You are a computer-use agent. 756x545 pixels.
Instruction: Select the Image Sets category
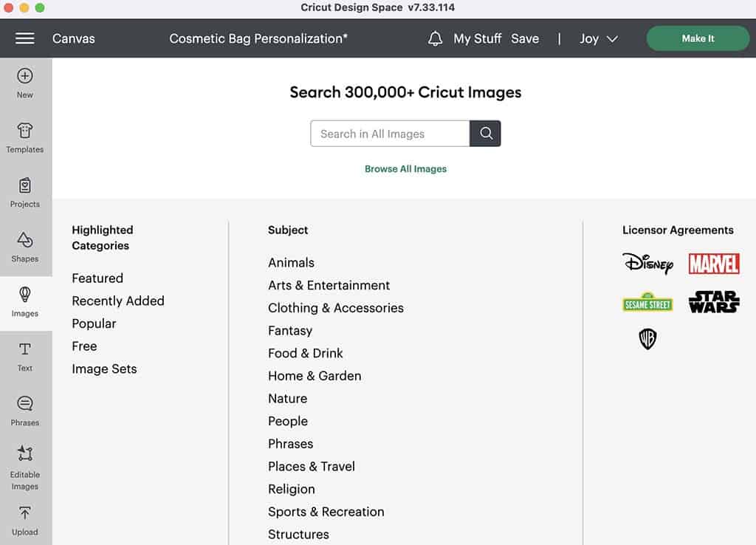coord(104,369)
